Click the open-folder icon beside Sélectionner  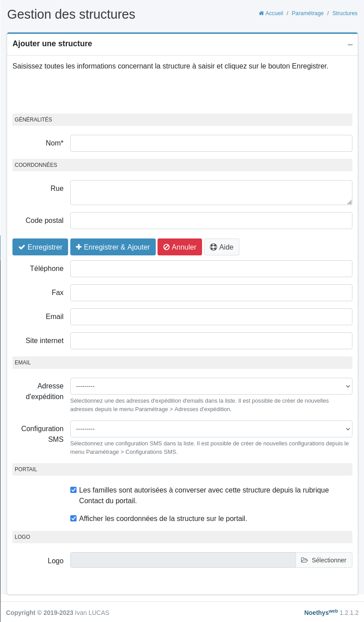pos(304,560)
